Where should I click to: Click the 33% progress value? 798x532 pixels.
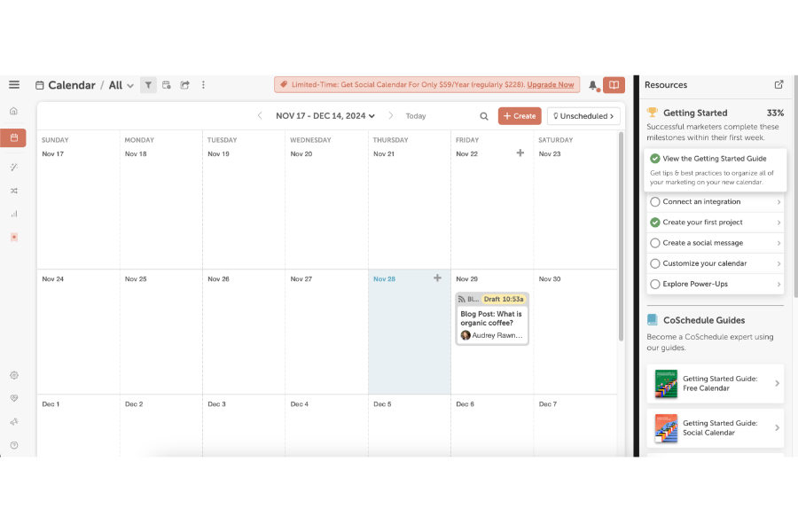pyautogui.click(x=775, y=113)
